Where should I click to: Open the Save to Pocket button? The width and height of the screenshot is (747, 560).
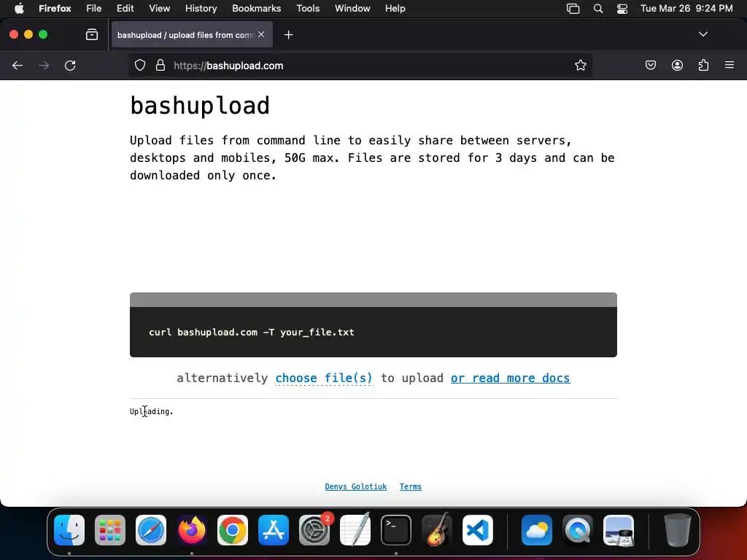point(650,65)
